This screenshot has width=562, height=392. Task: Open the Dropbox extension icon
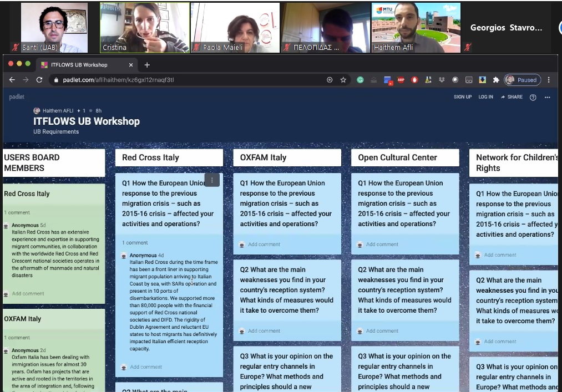click(x=442, y=80)
